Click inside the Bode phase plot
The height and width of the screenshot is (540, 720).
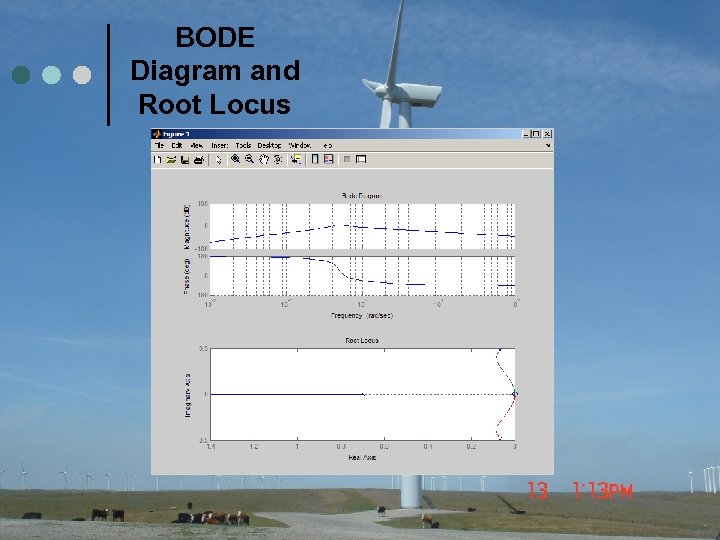click(x=362, y=276)
